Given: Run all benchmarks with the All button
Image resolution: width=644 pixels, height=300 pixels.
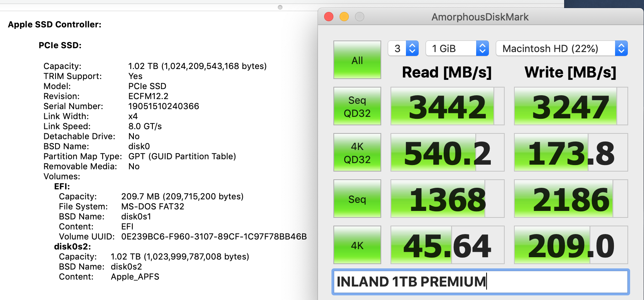Looking at the screenshot, I should click(x=357, y=60).
